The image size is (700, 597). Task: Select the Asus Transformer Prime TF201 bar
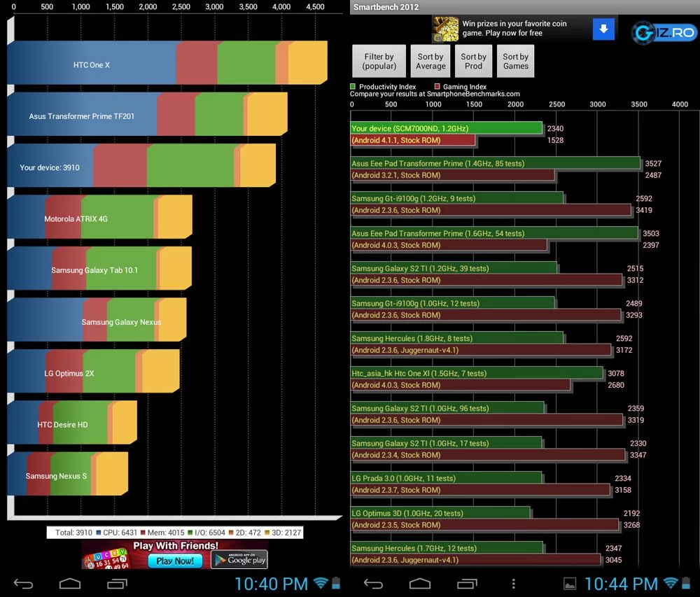tap(147, 114)
